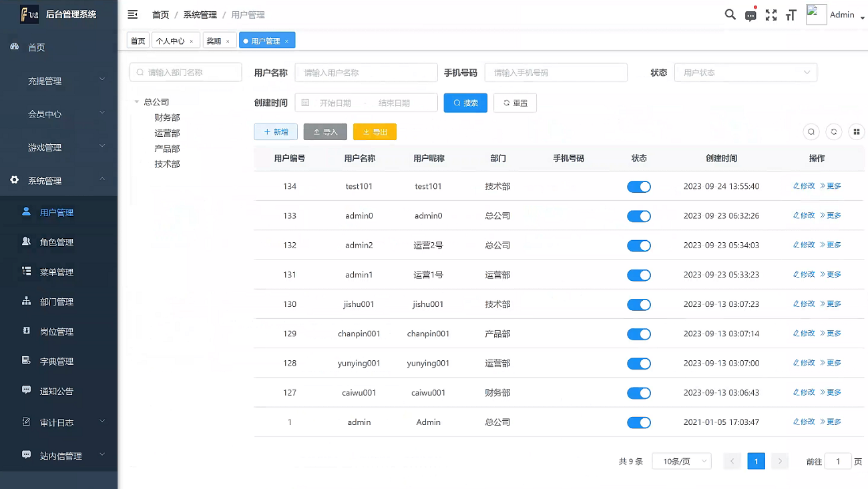Open the 用户状态 status dropdown
Viewport: 868px width, 489px height.
coord(745,73)
